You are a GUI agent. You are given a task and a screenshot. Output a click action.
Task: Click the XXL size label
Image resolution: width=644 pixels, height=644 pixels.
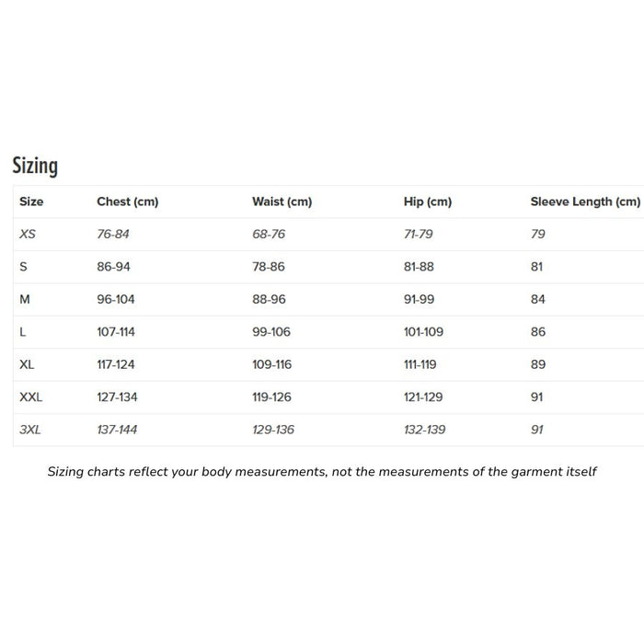click(31, 397)
